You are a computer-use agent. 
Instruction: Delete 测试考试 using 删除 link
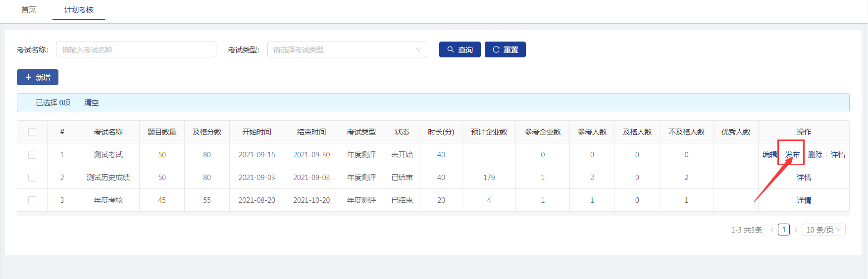pos(815,155)
